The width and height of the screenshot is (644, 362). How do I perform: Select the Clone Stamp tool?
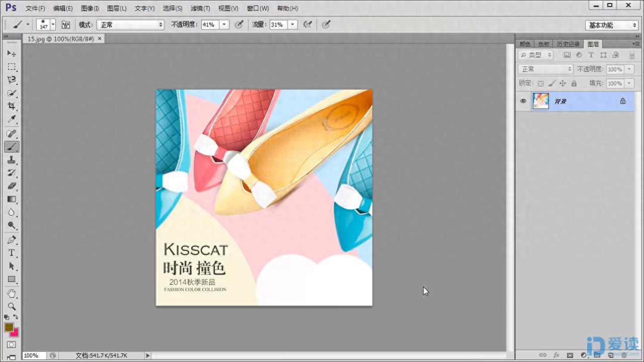pyautogui.click(x=12, y=160)
